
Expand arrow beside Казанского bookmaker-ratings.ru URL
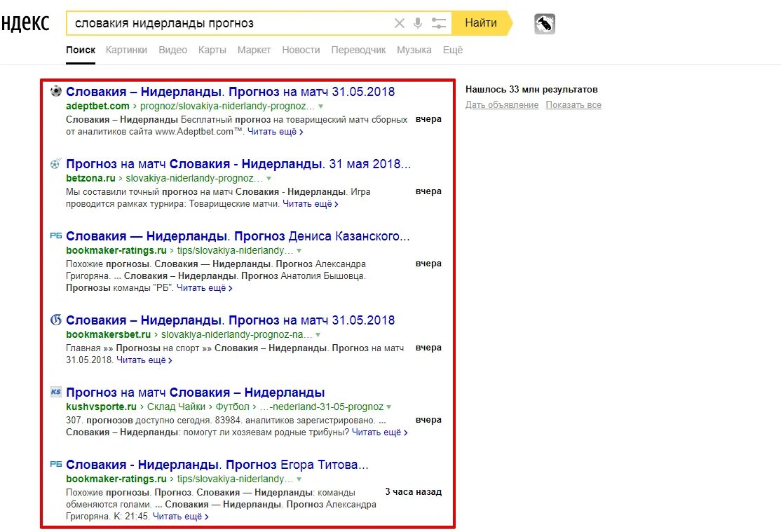[299, 250]
